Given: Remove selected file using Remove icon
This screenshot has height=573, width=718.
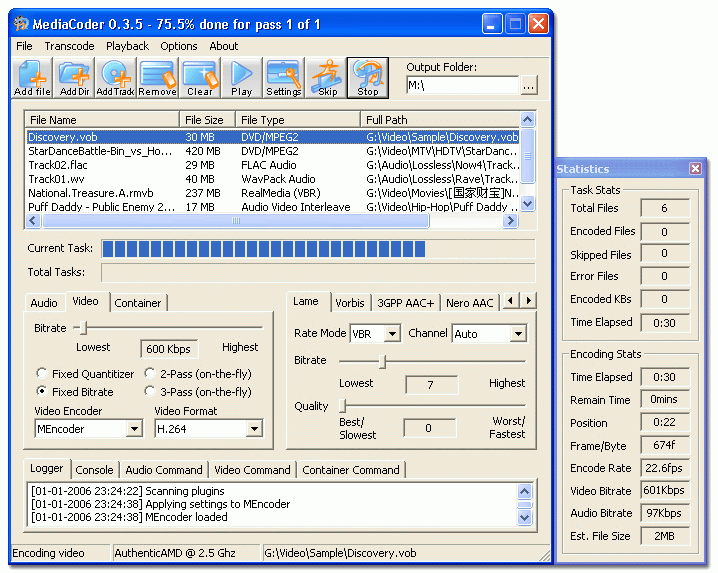Looking at the screenshot, I should pos(158,77).
